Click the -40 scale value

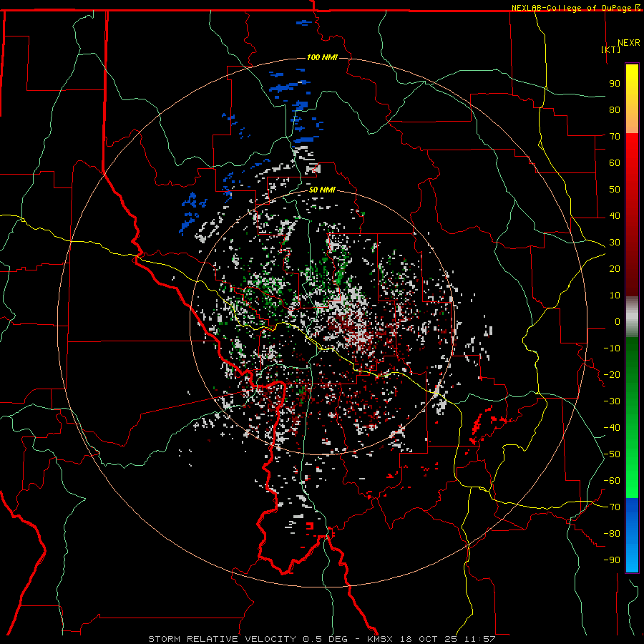click(612, 428)
